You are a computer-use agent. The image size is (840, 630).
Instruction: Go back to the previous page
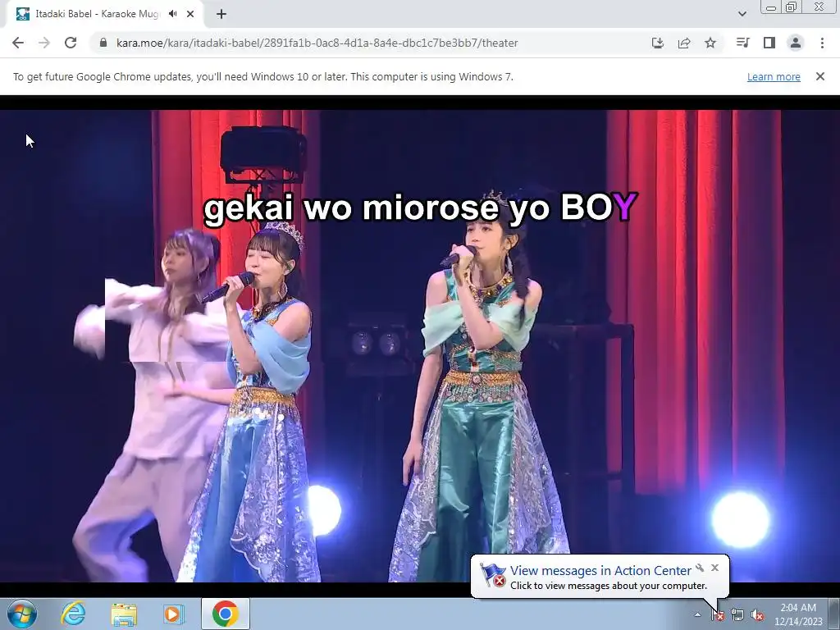click(18, 43)
